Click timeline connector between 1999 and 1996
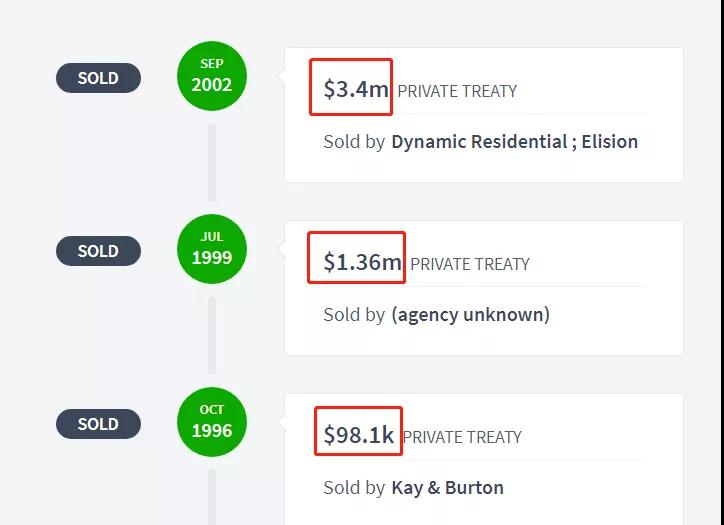Viewport: 724px width, 525px height. coord(211,335)
